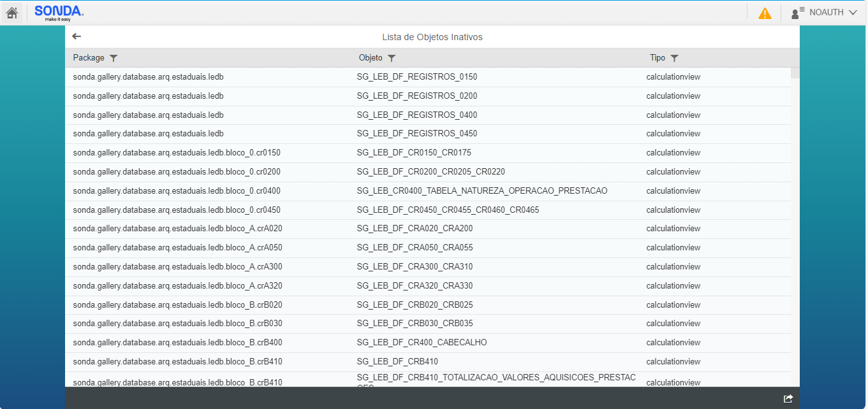Click package cell ending bloco_A.crA020
Image resolution: width=868 pixels, height=409 pixels.
tap(177, 229)
